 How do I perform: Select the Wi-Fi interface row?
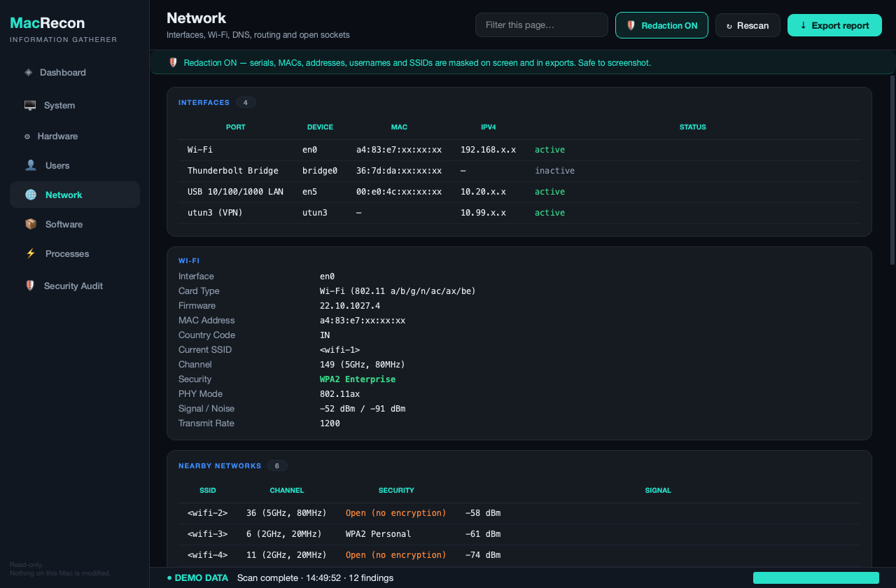(x=519, y=150)
